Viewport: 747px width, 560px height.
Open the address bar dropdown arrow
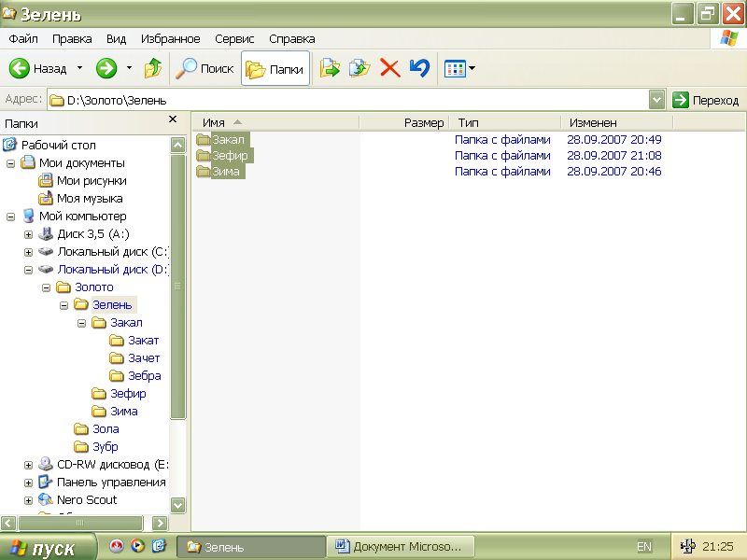(656, 100)
